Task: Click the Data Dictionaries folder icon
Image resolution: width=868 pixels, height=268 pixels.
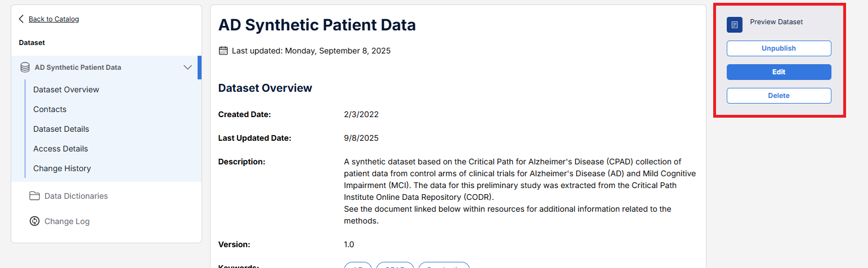Action: tap(34, 196)
